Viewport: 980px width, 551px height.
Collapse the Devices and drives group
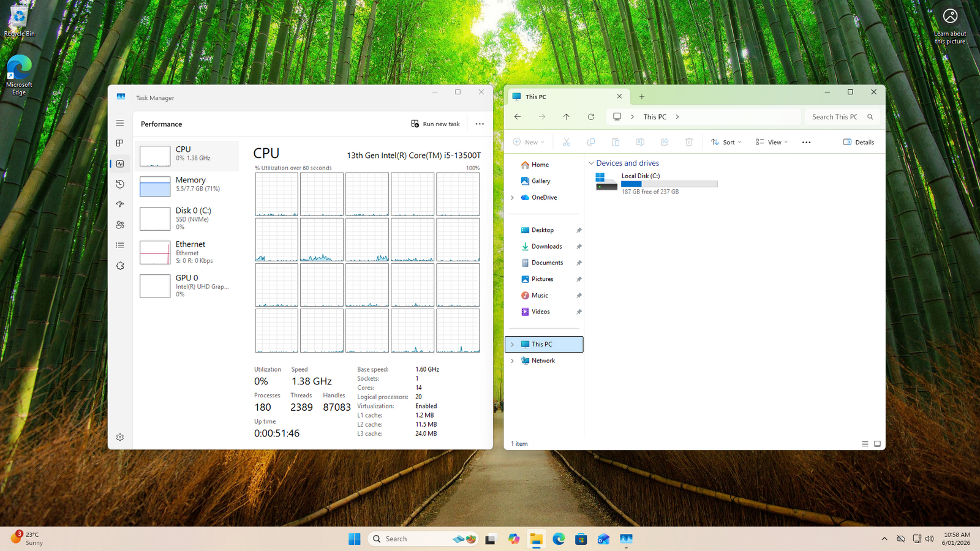click(x=591, y=163)
